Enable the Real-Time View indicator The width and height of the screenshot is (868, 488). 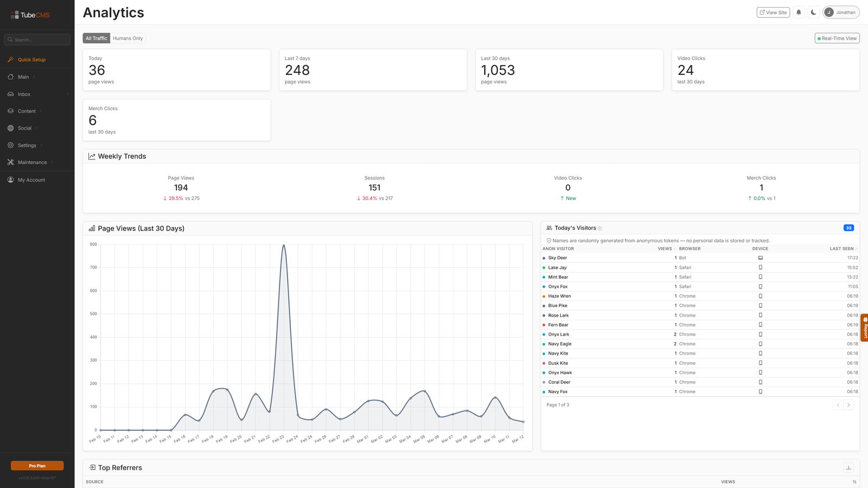pos(837,38)
